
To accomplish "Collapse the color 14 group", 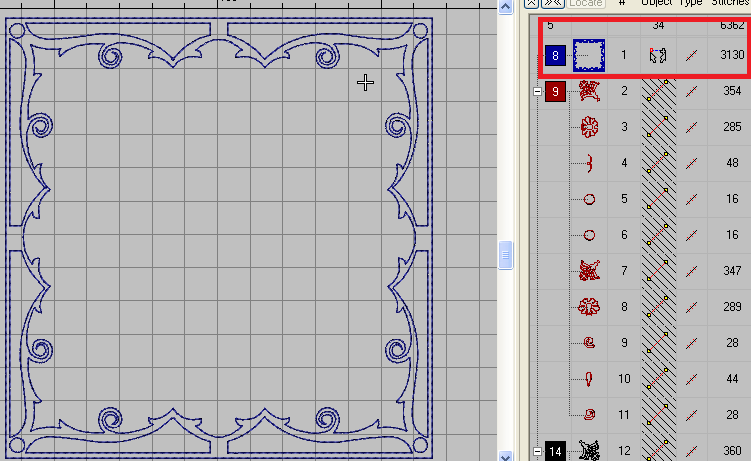I will [x=539, y=452].
